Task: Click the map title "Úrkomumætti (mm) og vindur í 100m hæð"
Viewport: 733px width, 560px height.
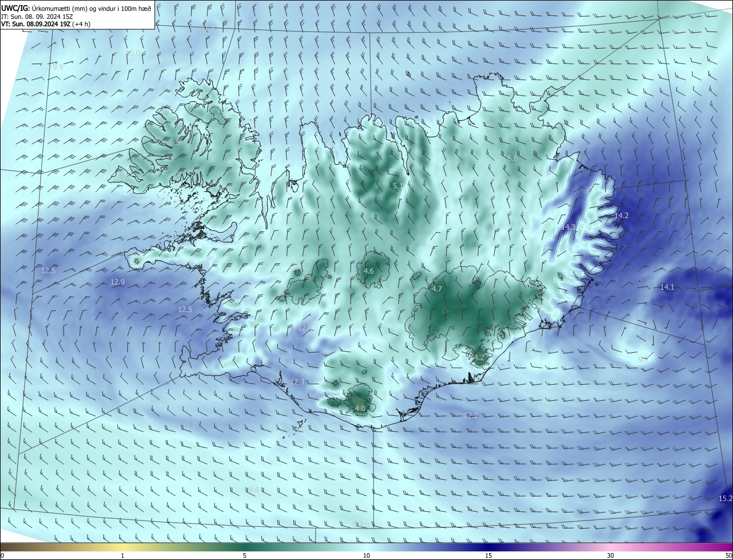Action: tap(92, 9)
